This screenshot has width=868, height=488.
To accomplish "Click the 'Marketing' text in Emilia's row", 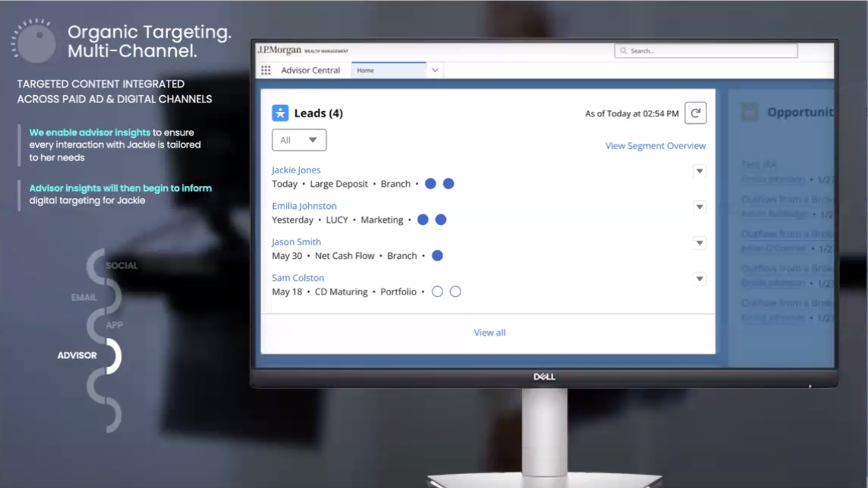I will (382, 220).
